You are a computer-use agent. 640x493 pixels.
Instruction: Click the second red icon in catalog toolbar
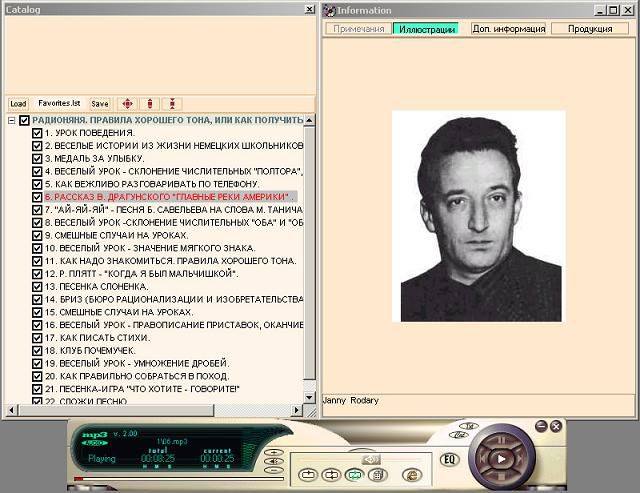coord(149,103)
